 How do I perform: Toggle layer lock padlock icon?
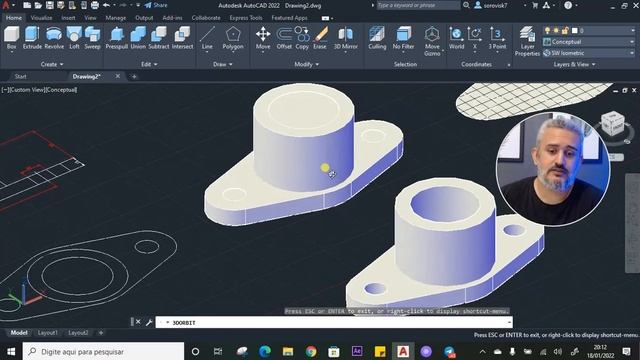click(x=565, y=31)
